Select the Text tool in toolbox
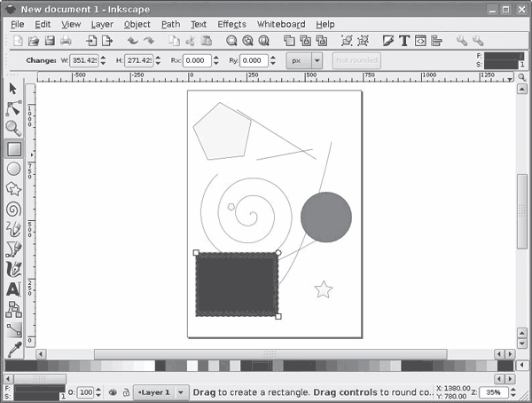 click(13, 289)
